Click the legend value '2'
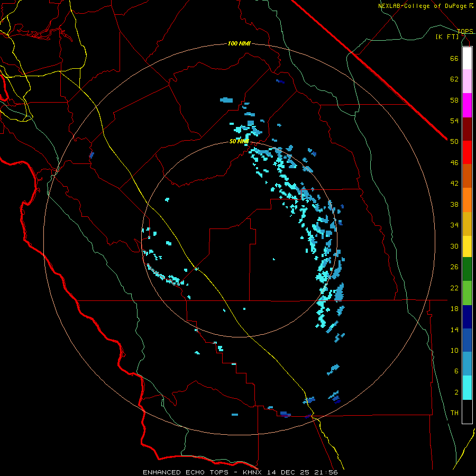 (x=456, y=392)
